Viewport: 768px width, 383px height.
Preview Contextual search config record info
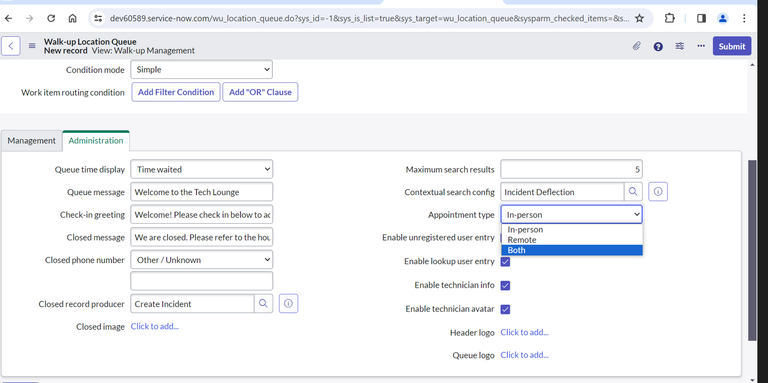[658, 192]
